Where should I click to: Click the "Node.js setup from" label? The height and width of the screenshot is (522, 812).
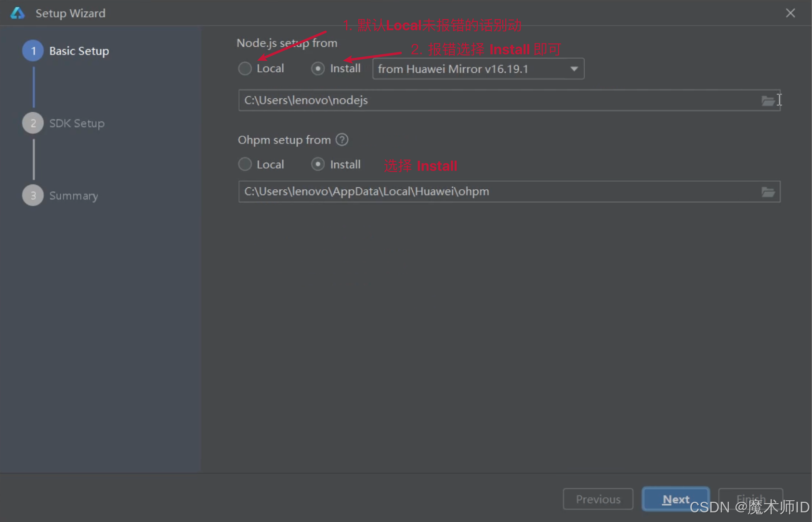pos(287,43)
